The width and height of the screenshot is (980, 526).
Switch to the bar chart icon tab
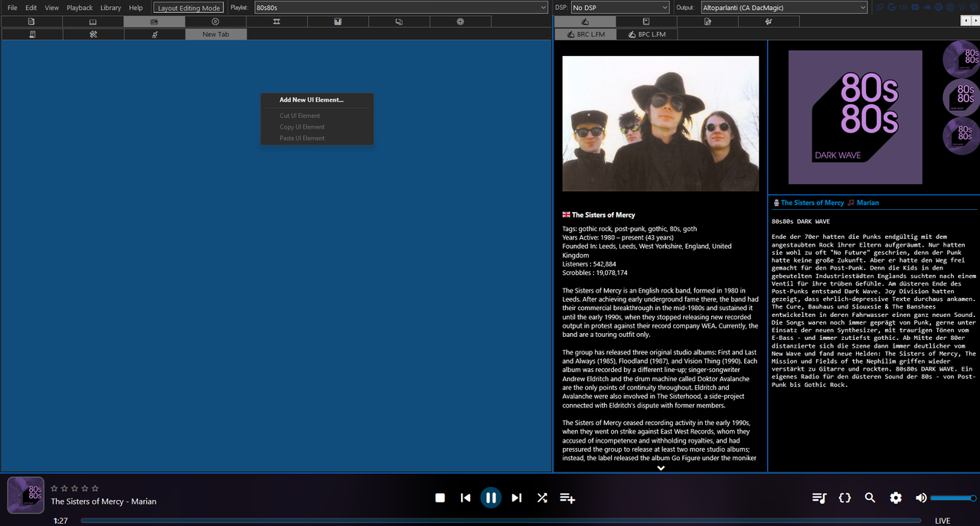pos(338,21)
